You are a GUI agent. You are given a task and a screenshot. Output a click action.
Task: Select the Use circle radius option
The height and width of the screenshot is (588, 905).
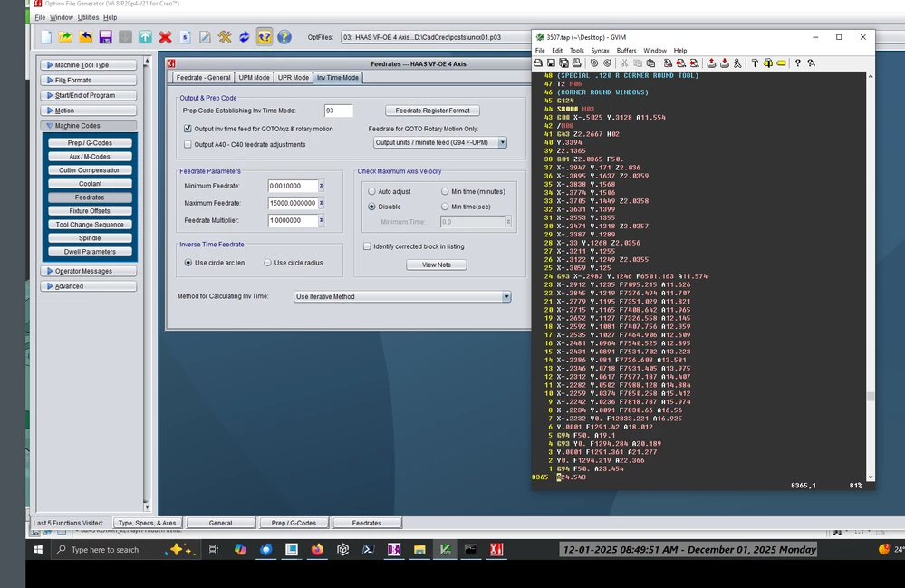tap(268, 263)
